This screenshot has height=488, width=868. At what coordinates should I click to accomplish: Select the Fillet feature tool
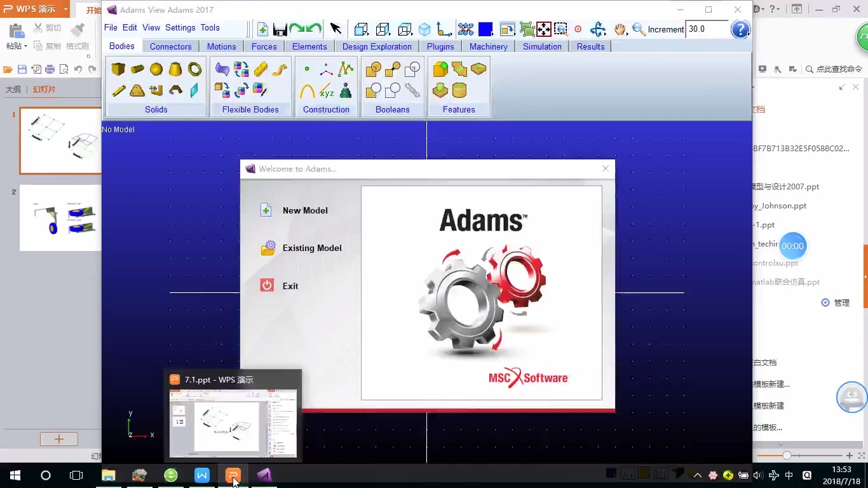point(440,69)
